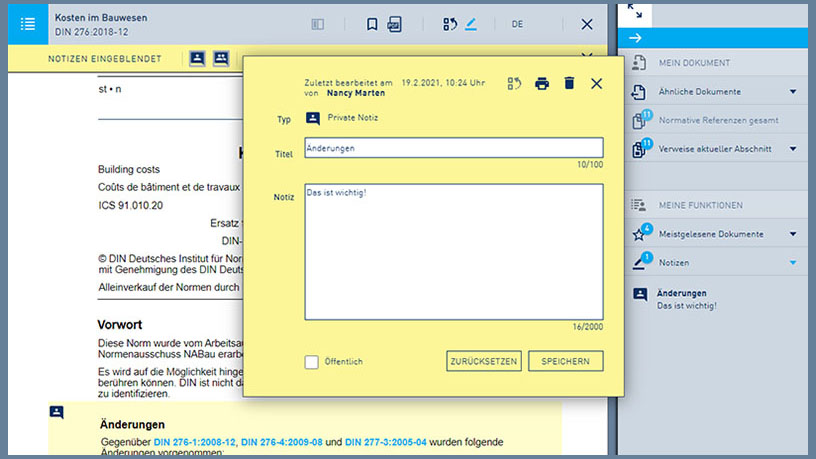Print the note using printer icon
Screen dimensions: 816x459
pos(542,83)
